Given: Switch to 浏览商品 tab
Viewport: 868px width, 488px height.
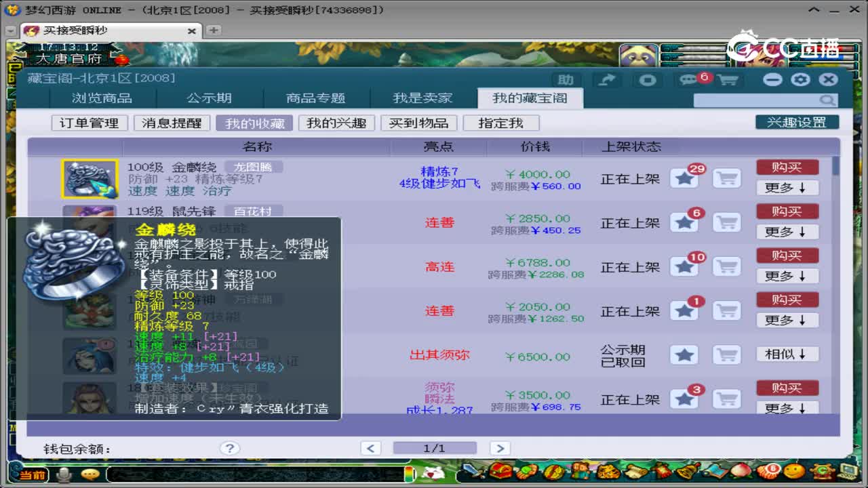Looking at the screenshot, I should [102, 98].
